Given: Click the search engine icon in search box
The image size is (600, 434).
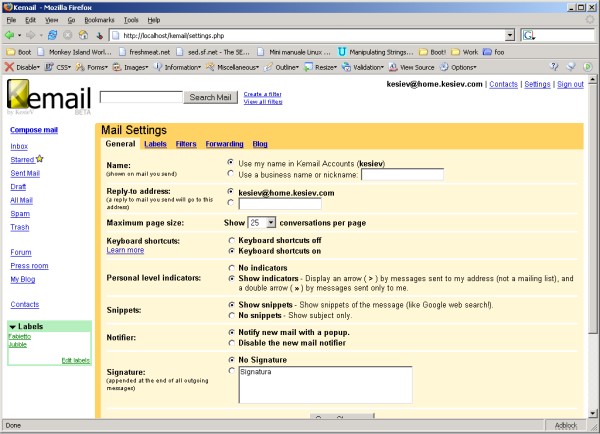Looking at the screenshot, I should pos(529,36).
